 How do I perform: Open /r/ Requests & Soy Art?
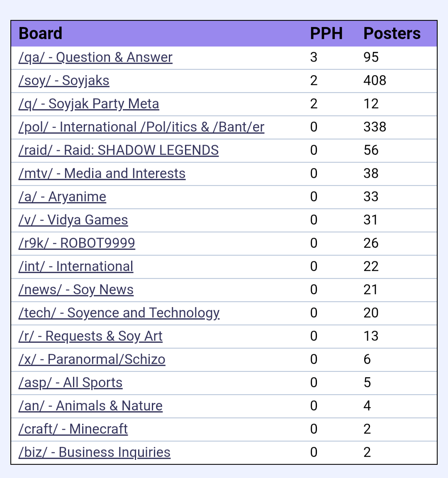[90, 336]
